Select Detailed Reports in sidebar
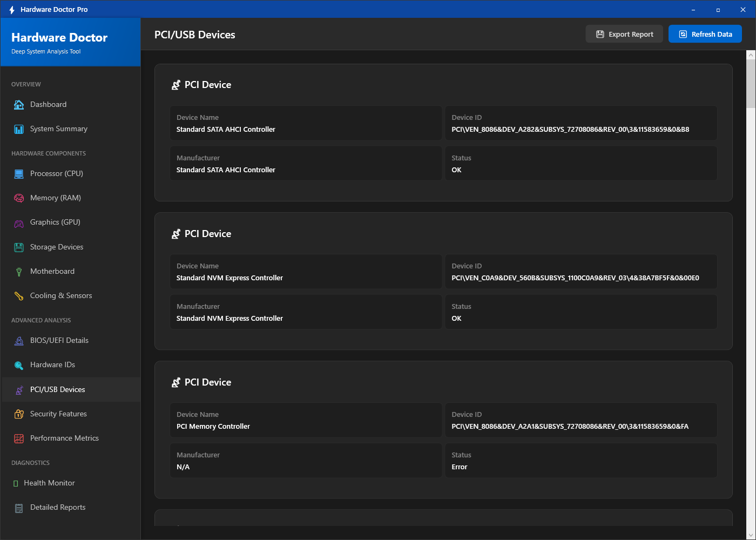756x540 pixels. (x=71, y=507)
